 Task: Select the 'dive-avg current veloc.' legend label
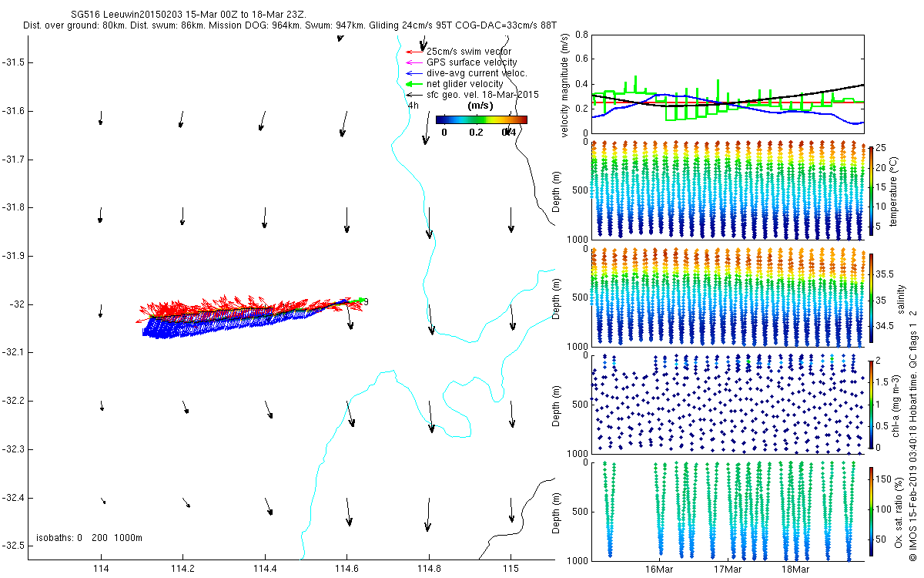pos(477,73)
